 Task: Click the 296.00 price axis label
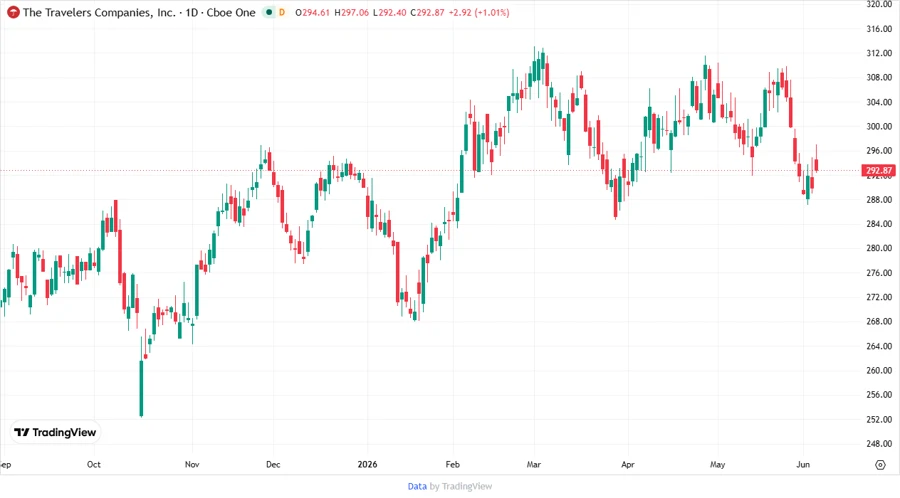tap(879, 151)
